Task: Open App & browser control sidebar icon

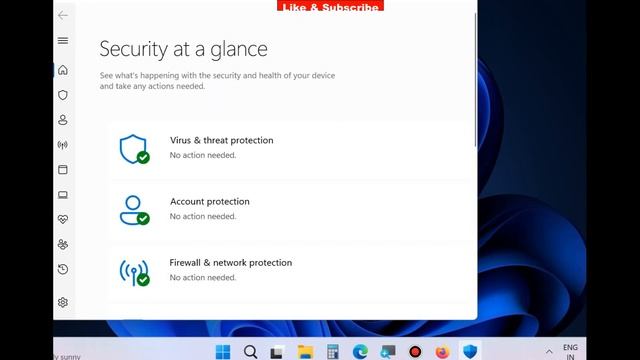Action: pos(63,170)
